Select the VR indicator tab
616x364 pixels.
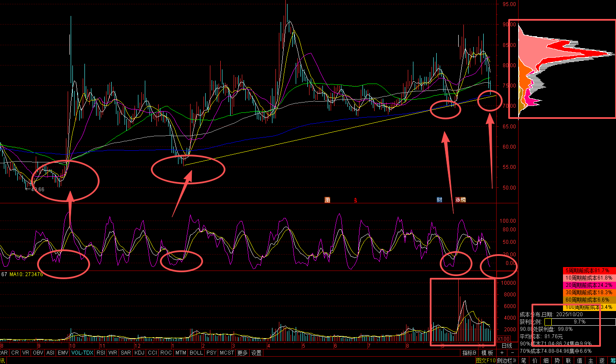click(x=26, y=353)
